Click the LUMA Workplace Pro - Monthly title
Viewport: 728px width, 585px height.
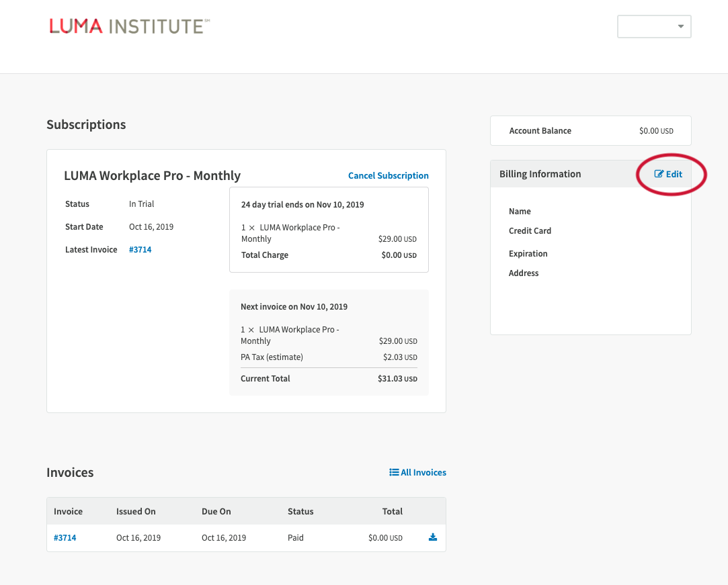[x=153, y=176]
